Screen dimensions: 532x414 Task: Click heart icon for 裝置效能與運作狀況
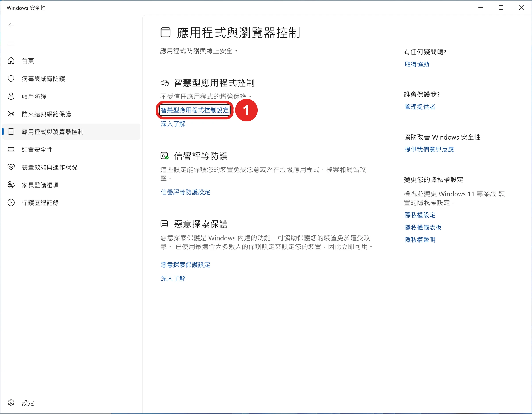click(11, 167)
